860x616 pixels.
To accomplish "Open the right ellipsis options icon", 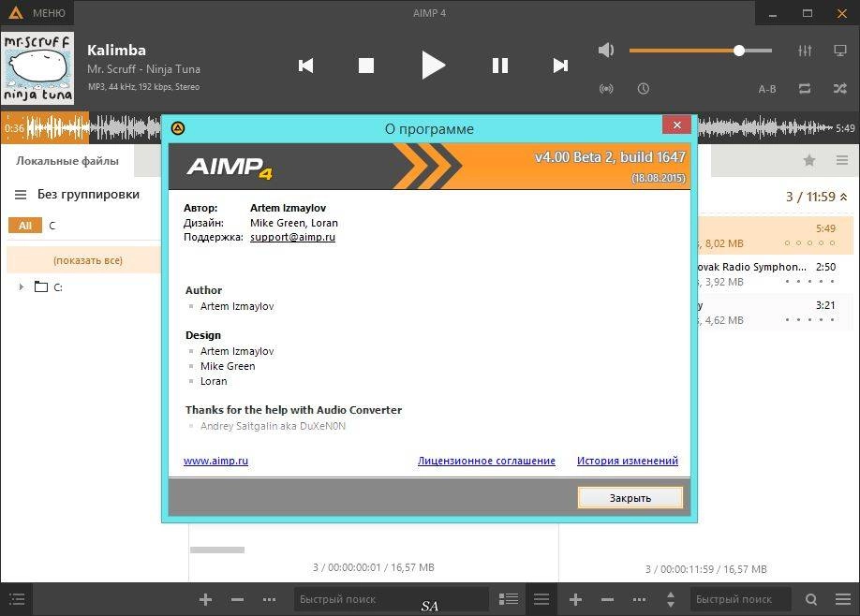I will [x=639, y=599].
